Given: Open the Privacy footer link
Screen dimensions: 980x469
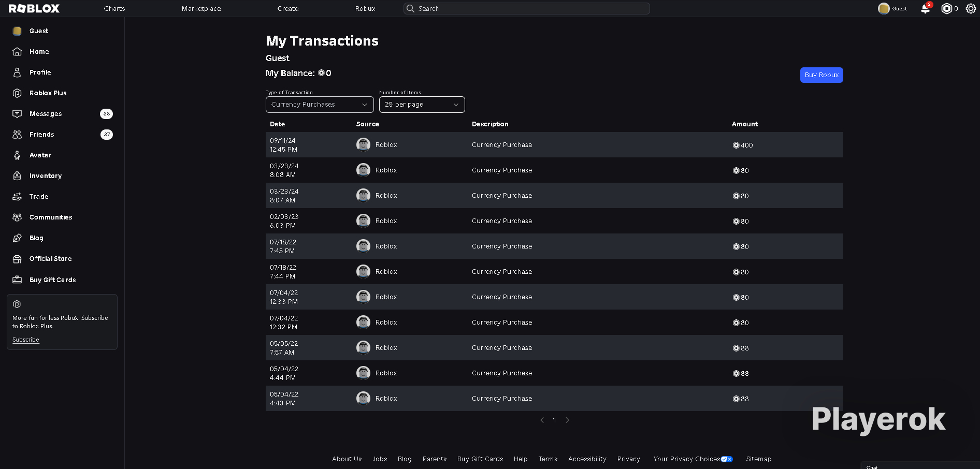Looking at the screenshot, I should click(629, 459).
